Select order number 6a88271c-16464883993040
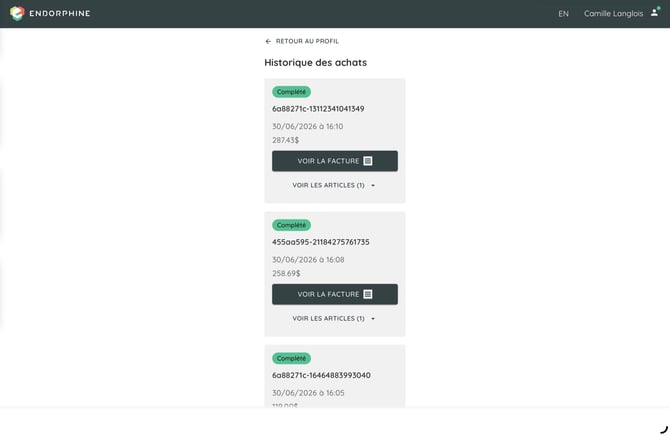 (x=321, y=375)
